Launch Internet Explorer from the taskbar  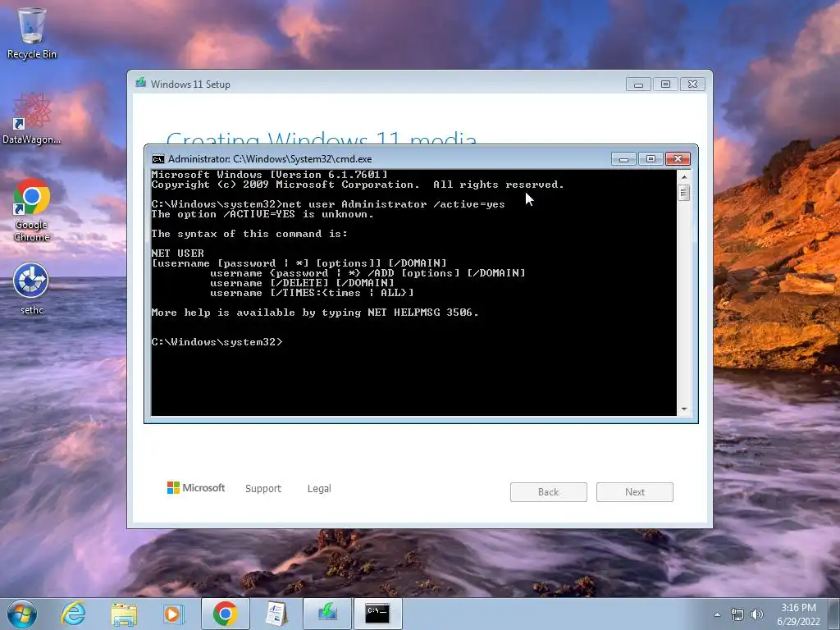coord(73,614)
